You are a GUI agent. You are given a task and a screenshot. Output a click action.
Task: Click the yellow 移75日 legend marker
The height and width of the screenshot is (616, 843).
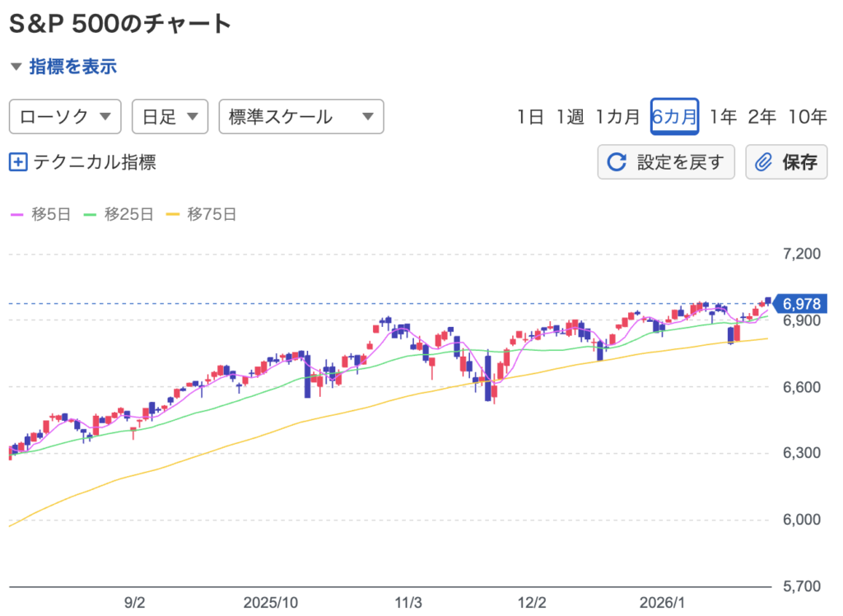(x=173, y=215)
